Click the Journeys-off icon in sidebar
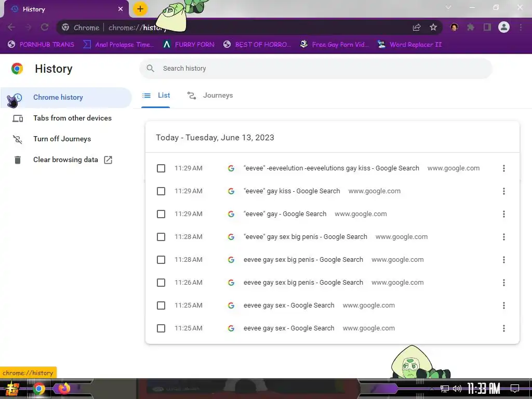532x399 pixels. [x=17, y=139]
